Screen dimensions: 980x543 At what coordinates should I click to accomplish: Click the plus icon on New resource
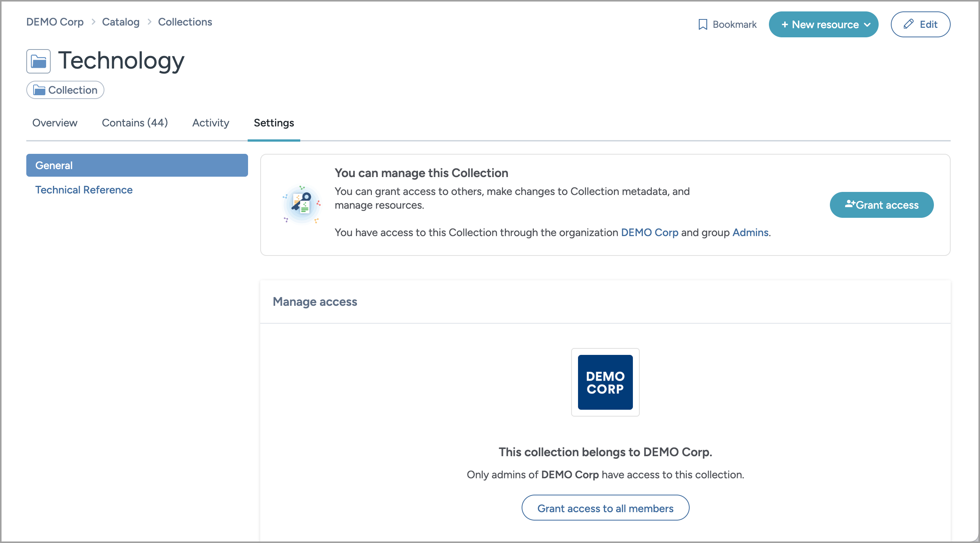(x=785, y=24)
